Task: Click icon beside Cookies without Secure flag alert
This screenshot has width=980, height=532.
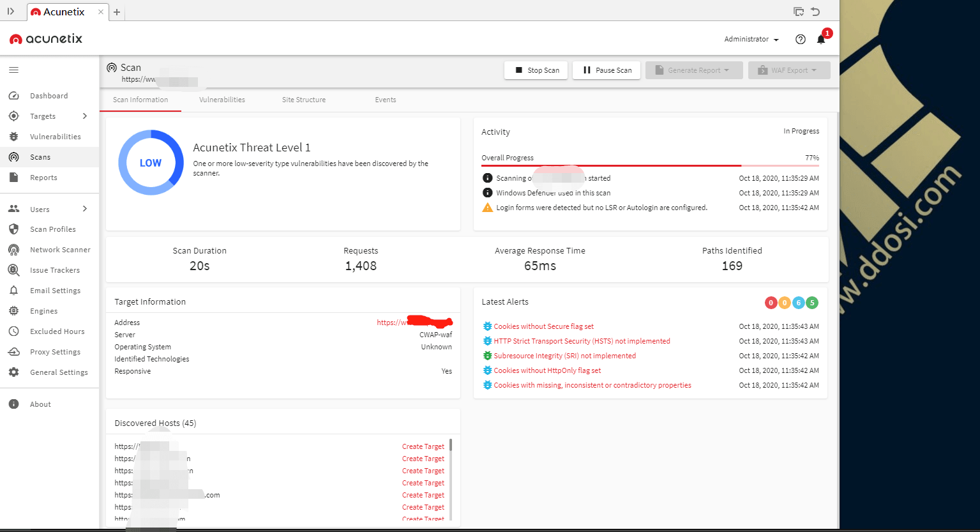Action: (x=488, y=326)
